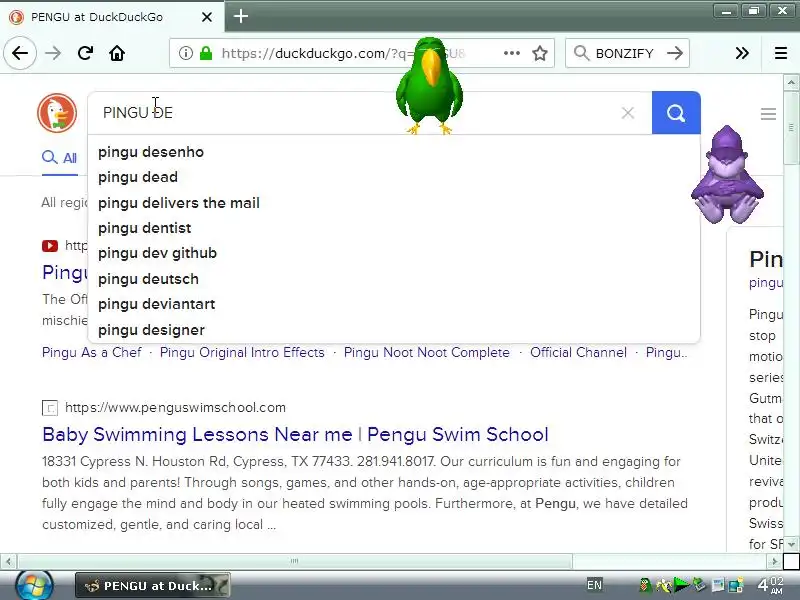800x600 pixels.
Task: Choose suggestion pingu dentist
Action: [145, 228]
